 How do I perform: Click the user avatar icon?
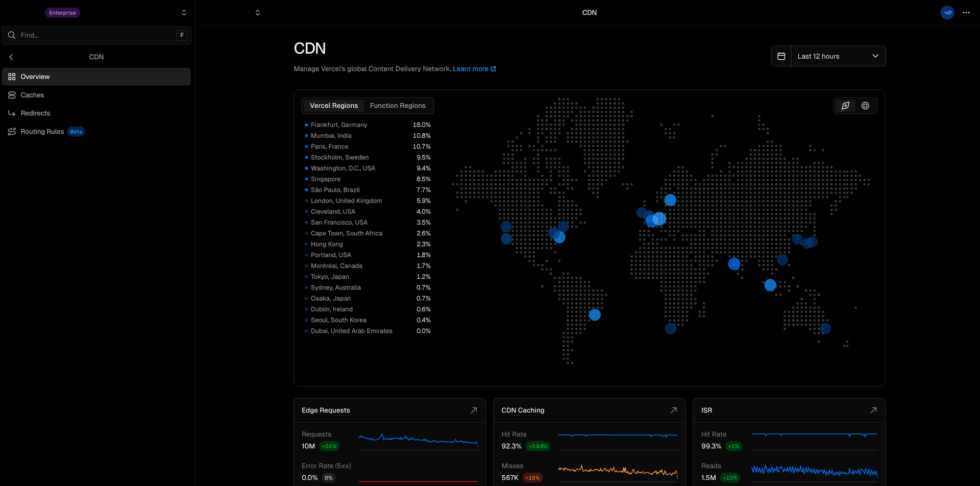[947, 13]
